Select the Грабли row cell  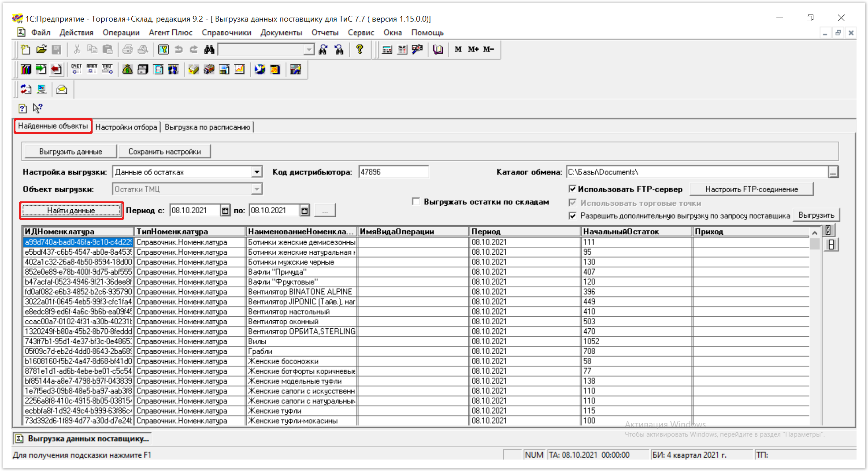[x=301, y=351]
